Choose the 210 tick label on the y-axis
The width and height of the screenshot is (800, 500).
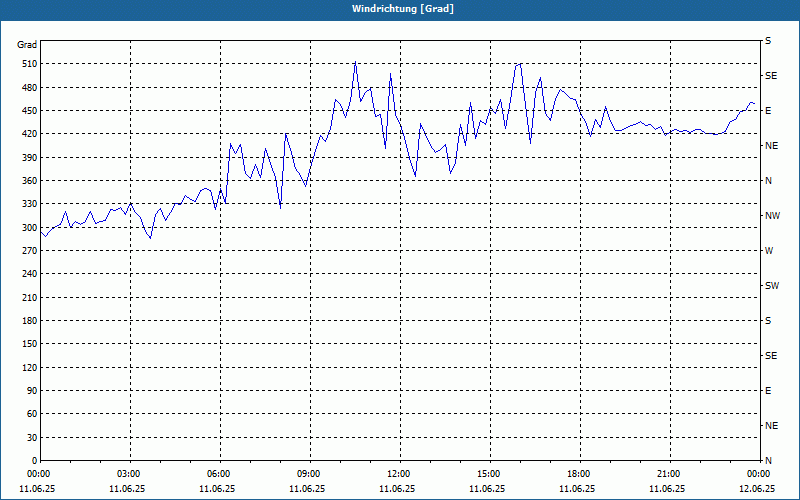pos(29,297)
